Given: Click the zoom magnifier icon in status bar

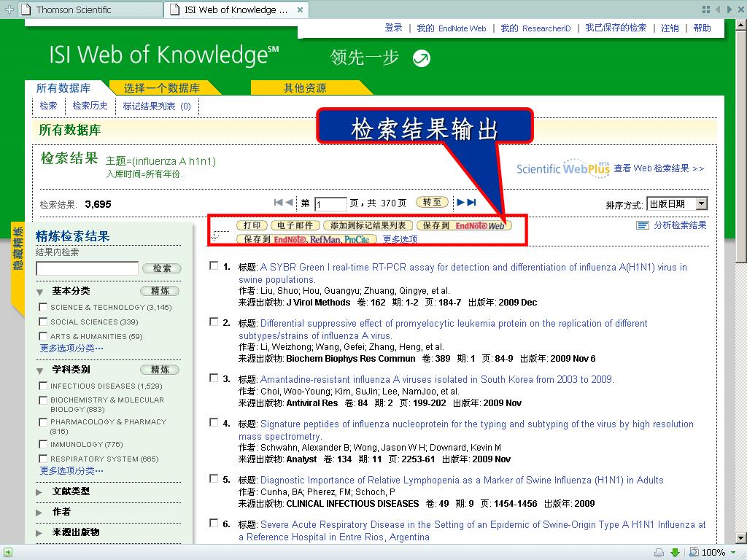Looking at the screenshot, I should click(x=694, y=552).
